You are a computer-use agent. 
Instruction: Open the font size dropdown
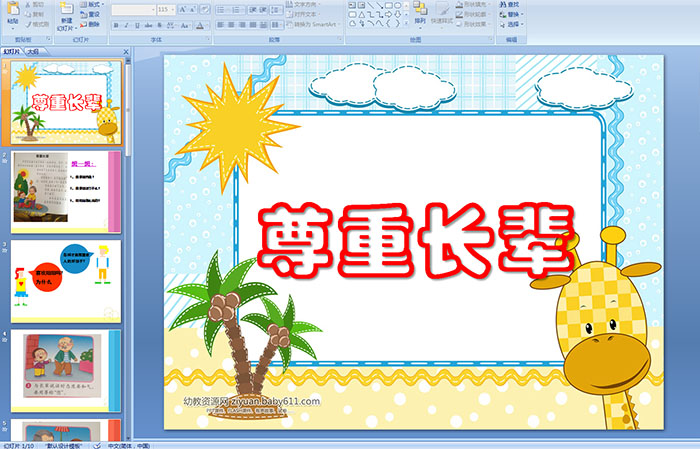tap(174, 9)
